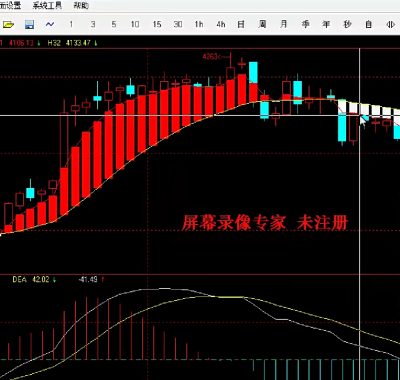Open the partially visible 设置 menu
Viewport: 400px width, 380px height.
click(x=10, y=5)
